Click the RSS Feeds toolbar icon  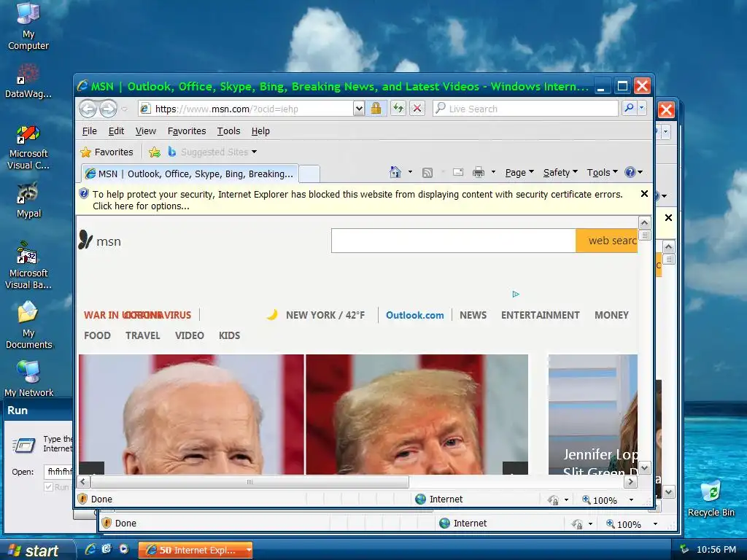427,172
